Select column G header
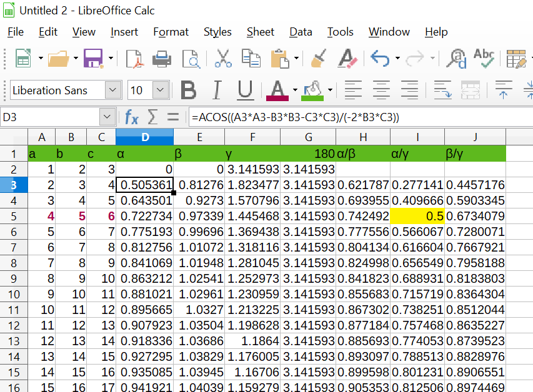 pos(308,137)
